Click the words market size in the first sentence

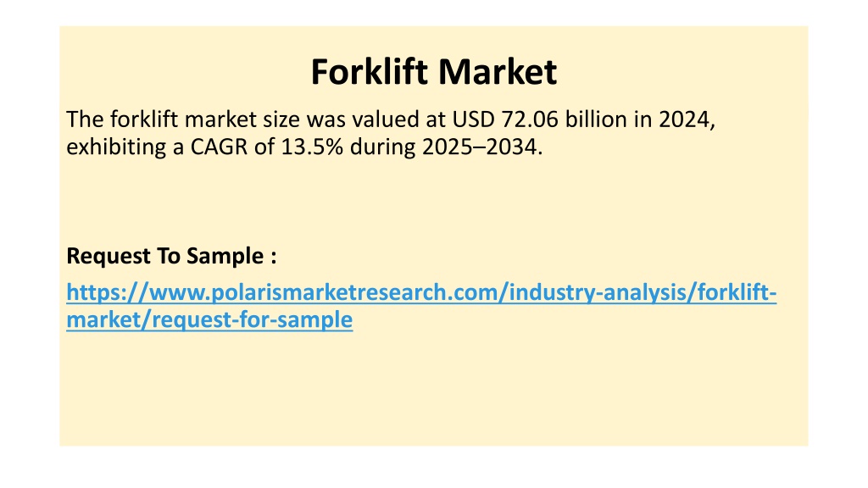[242, 119]
